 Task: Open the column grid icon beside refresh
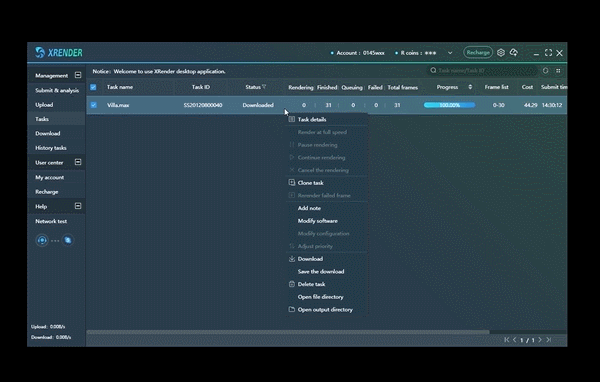pyautogui.click(x=558, y=71)
